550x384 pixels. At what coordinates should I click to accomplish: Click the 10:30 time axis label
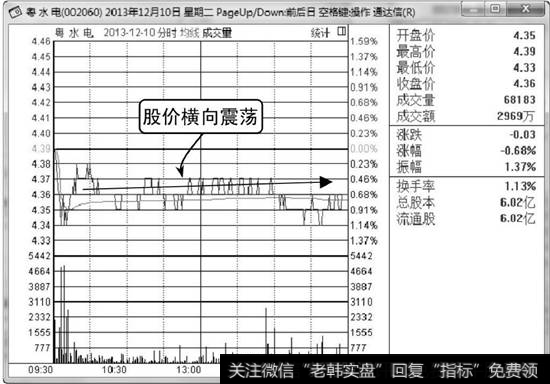point(114,370)
